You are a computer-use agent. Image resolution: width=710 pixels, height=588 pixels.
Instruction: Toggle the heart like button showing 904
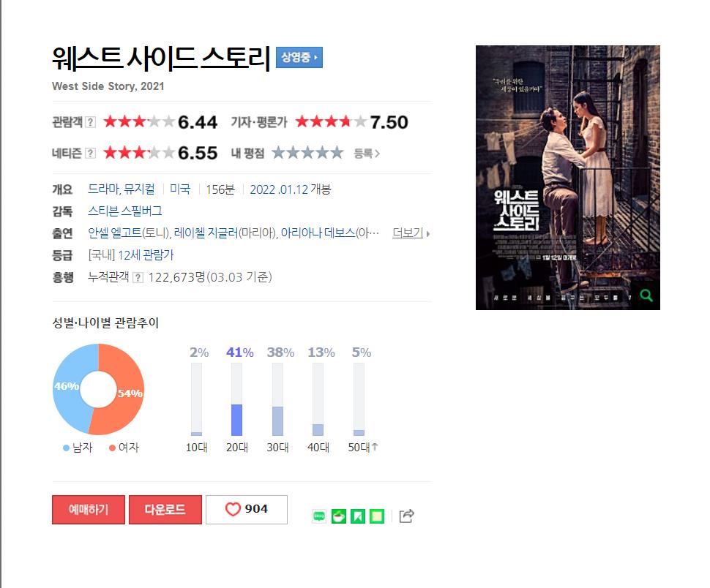point(247,510)
